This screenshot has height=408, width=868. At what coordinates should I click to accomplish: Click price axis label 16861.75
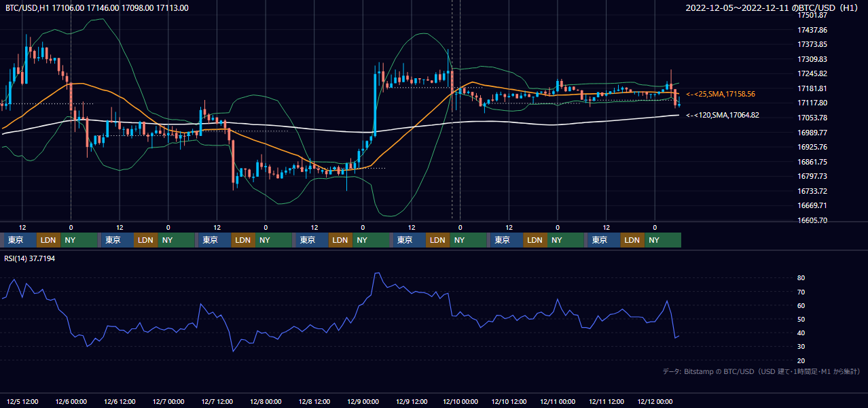tap(812, 162)
